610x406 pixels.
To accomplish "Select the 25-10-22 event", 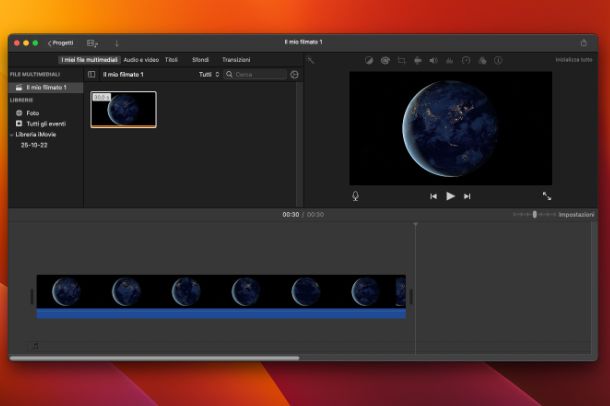I will [x=34, y=145].
